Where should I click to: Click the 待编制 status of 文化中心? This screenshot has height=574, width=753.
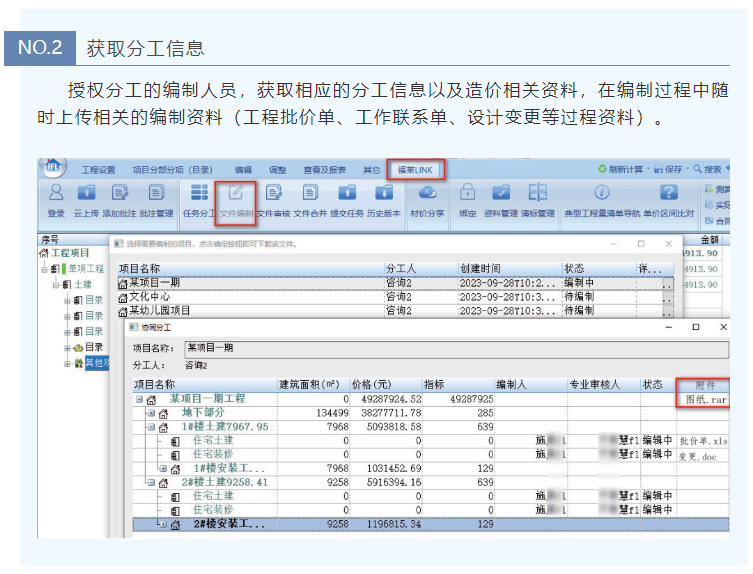(x=579, y=297)
